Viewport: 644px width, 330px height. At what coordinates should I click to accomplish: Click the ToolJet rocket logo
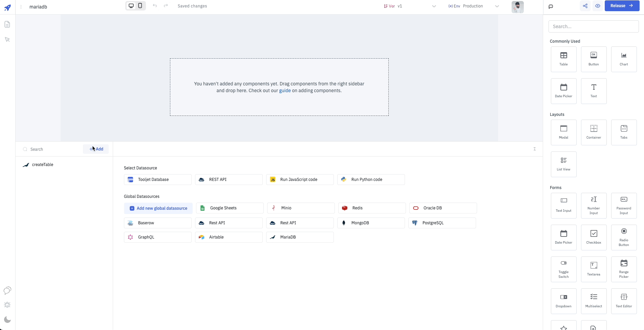click(x=7, y=7)
